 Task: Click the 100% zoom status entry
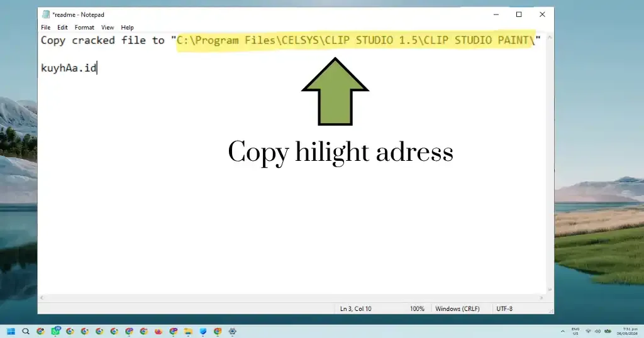(x=417, y=309)
